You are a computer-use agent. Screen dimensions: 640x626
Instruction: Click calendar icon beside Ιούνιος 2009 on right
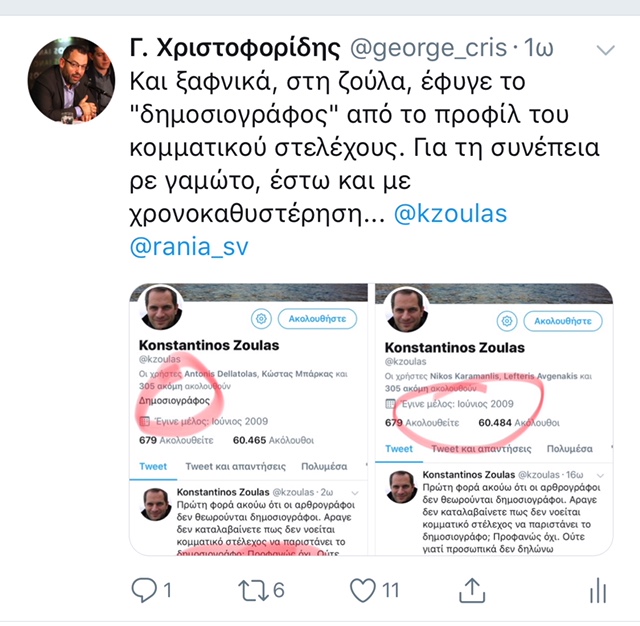[390, 404]
